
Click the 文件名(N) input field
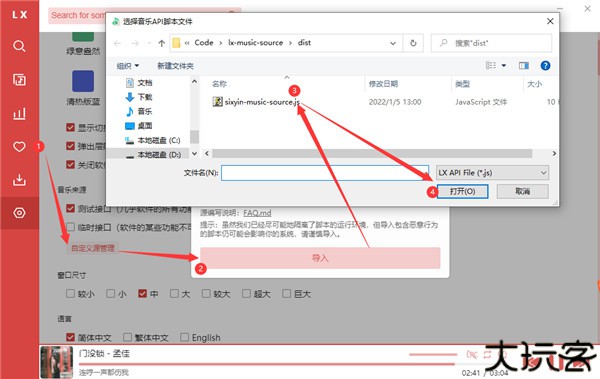[324, 173]
